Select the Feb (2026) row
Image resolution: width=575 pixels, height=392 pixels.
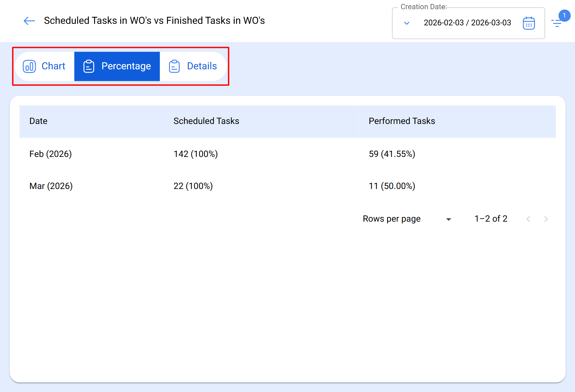[x=51, y=154]
